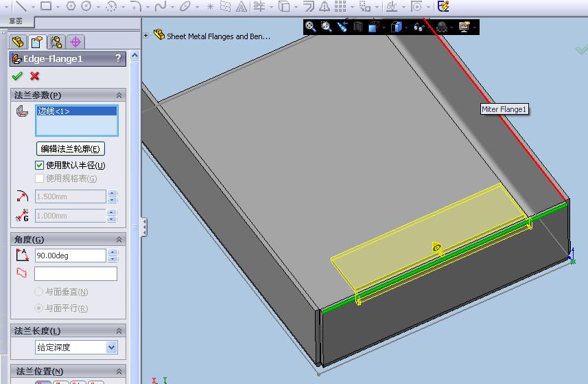Click the panel collapse splitter handle
Screen dimensions: 588x384
(x=144, y=227)
